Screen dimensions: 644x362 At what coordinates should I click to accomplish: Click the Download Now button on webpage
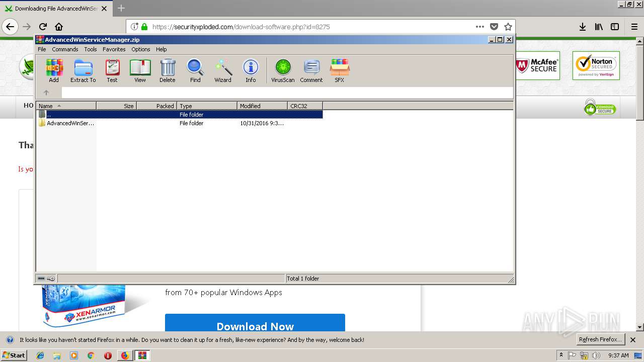pos(255,323)
